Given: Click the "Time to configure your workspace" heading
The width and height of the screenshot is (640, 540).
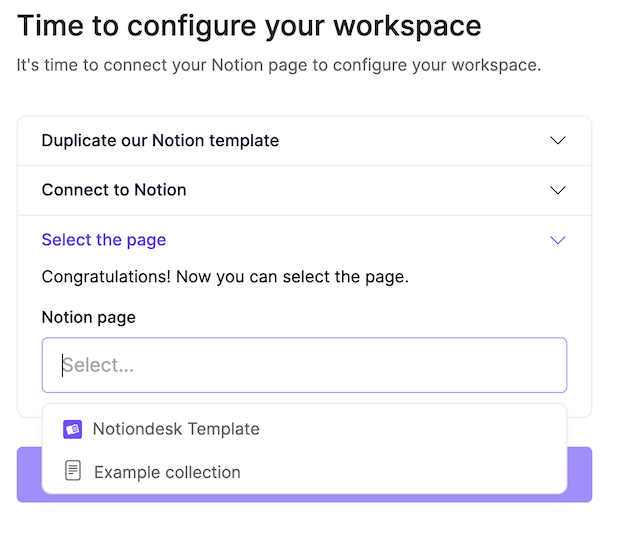Looking at the screenshot, I should (x=249, y=26).
